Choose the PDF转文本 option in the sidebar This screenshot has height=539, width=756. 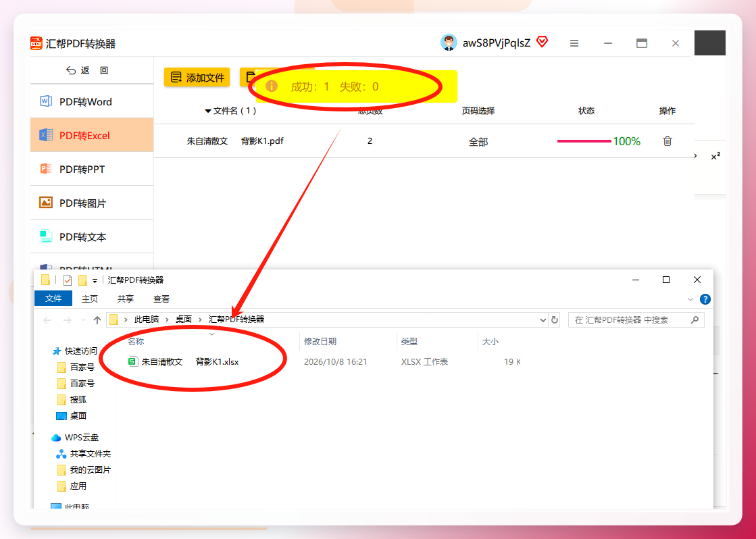[x=92, y=236]
